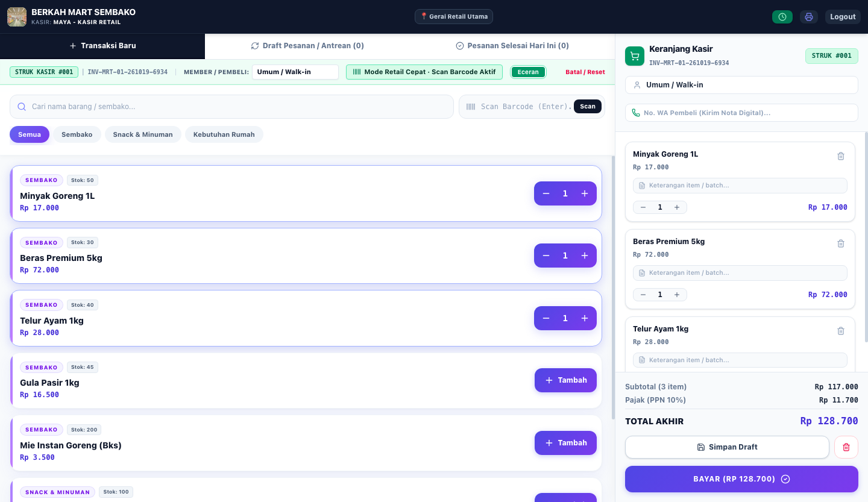The image size is (868, 502).
Task: Increase Beras Premium quantity in cart
Action: coord(677,295)
